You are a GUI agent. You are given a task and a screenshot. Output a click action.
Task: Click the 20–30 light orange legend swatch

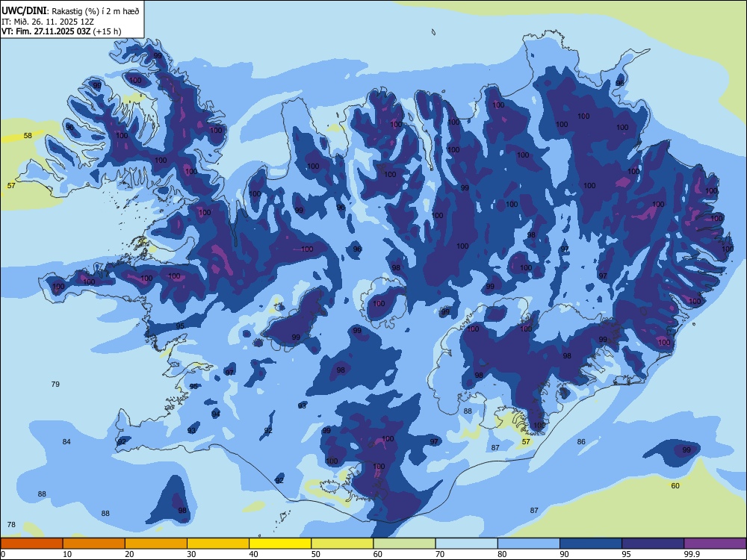pos(156,544)
